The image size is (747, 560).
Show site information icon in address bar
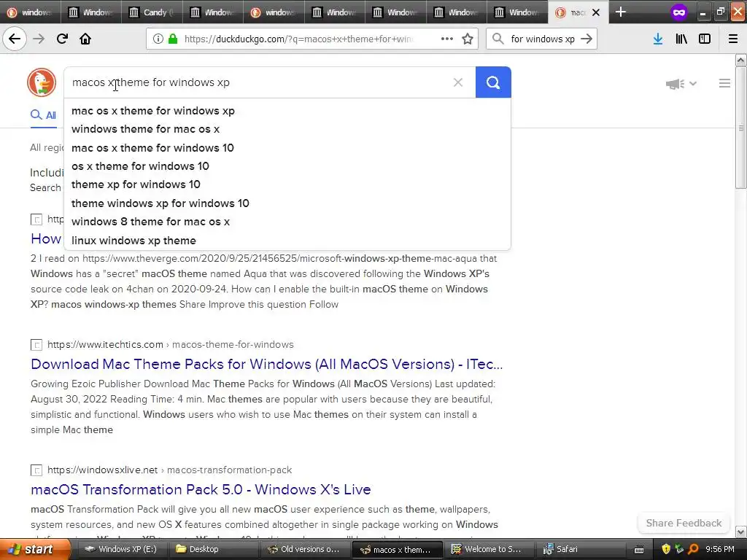[x=158, y=39]
